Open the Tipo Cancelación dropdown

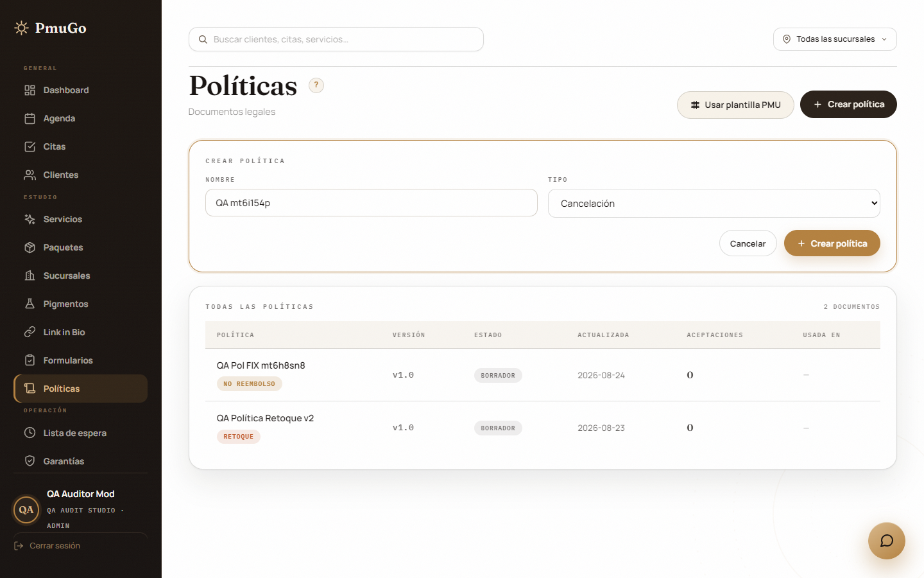click(x=714, y=204)
